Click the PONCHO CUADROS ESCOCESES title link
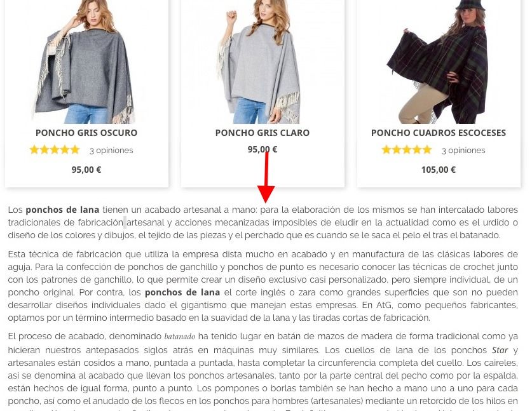Image resolution: width=532 pixels, height=411 pixels. pos(439,133)
